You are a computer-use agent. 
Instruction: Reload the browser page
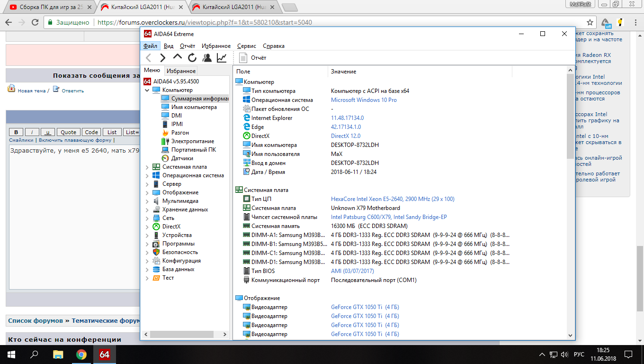(x=35, y=22)
